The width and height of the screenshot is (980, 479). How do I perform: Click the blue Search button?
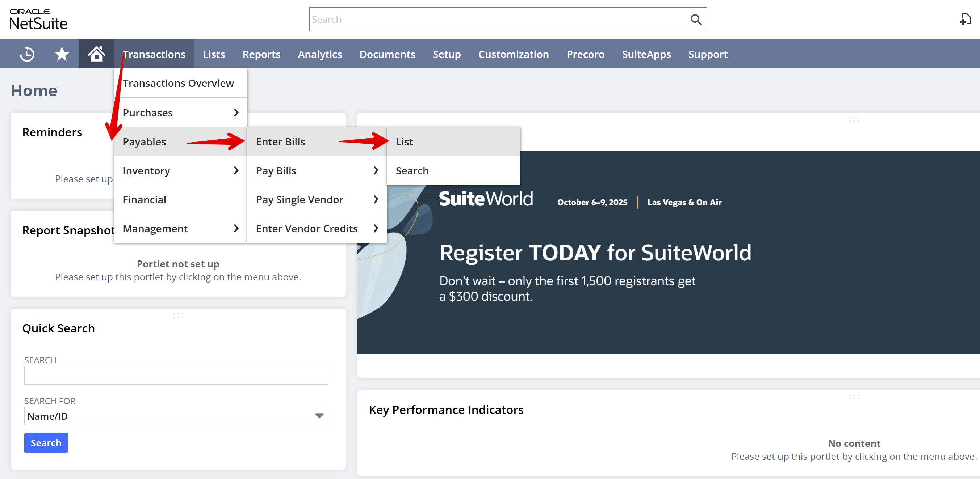coord(46,443)
